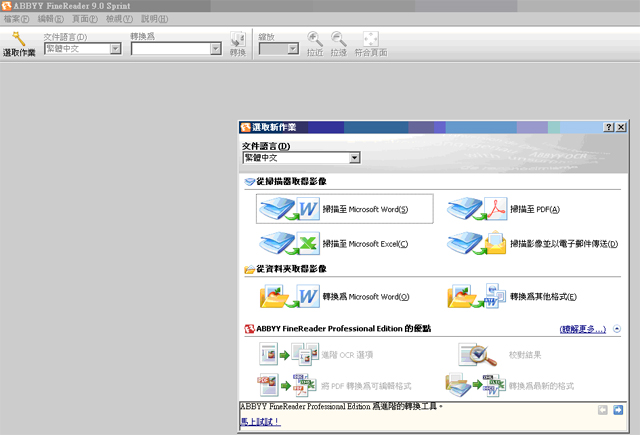Click the 轉換 convert toolbar icon

tap(238, 40)
